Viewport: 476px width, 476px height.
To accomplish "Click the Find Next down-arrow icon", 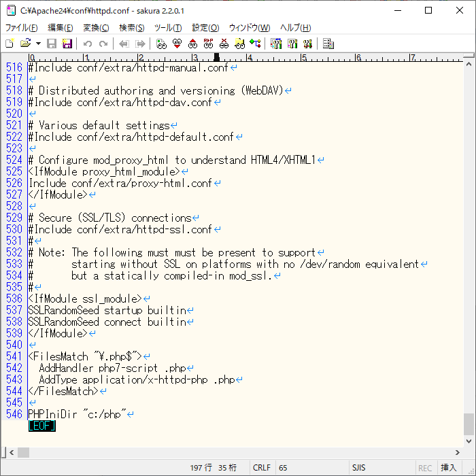I will pyautogui.click(x=177, y=44).
